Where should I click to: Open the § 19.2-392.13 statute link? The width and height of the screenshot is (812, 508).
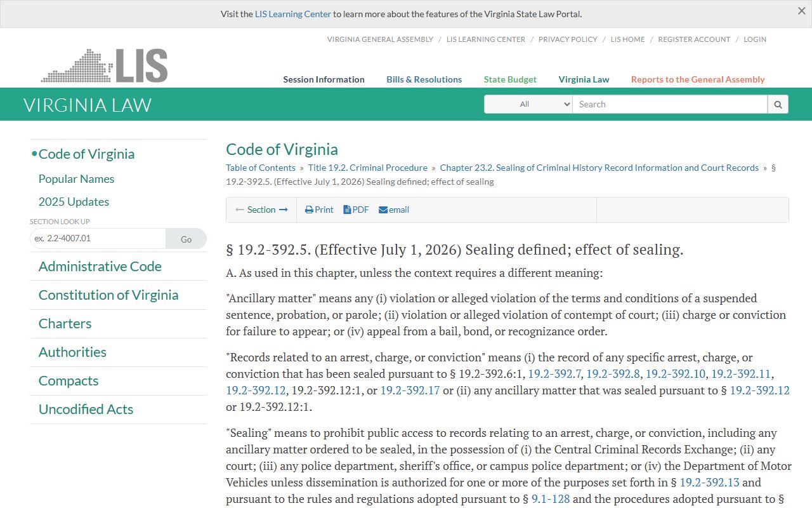tap(709, 483)
